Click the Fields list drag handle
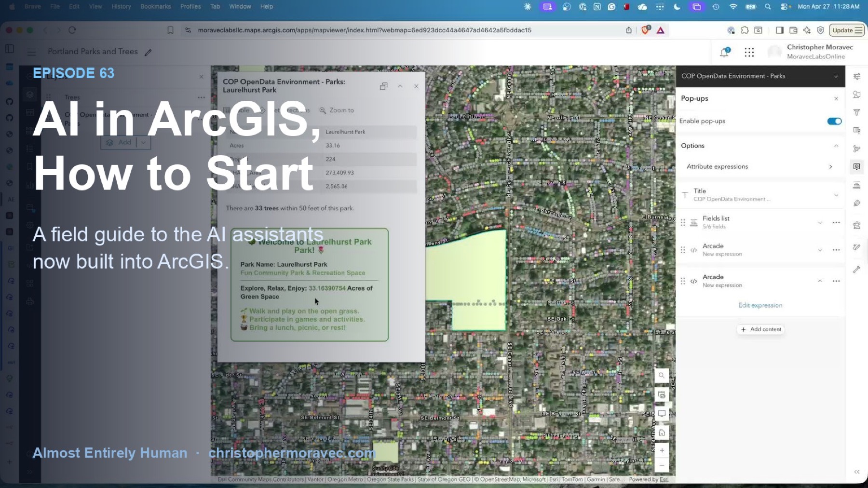868x488 pixels. 683,222
